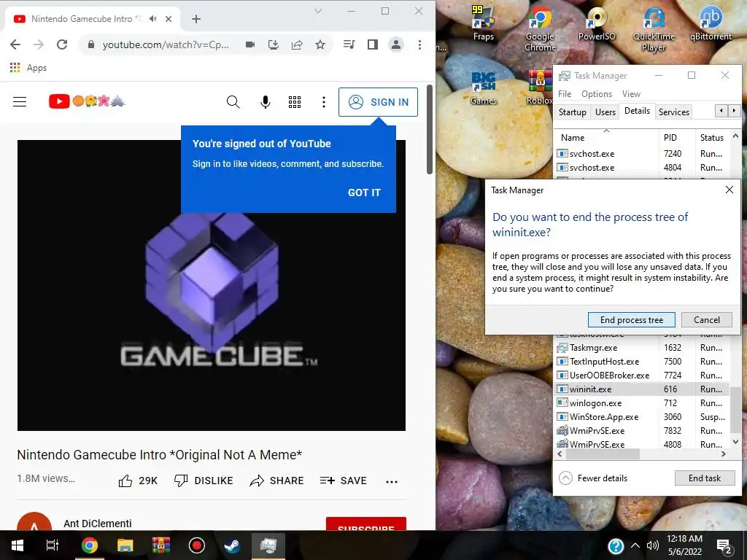747x560 pixels.
Task: Open Task Manager Options menu
Action: (597, 94)
